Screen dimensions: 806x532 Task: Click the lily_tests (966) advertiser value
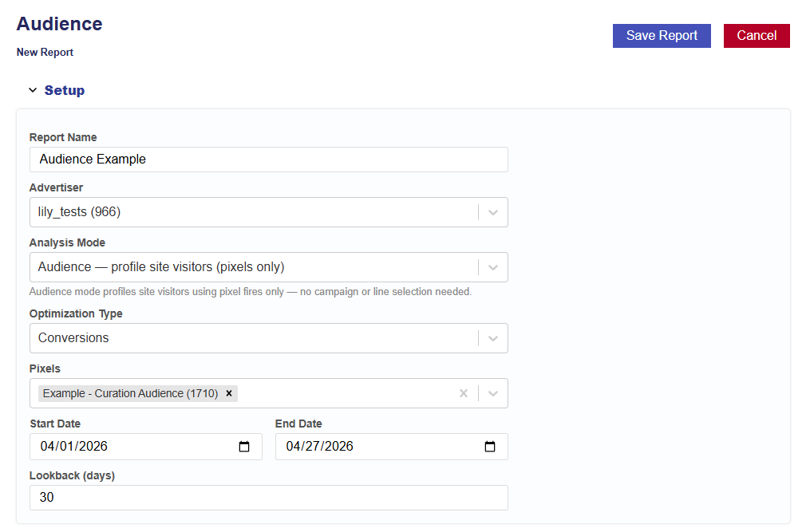point(80,212)
